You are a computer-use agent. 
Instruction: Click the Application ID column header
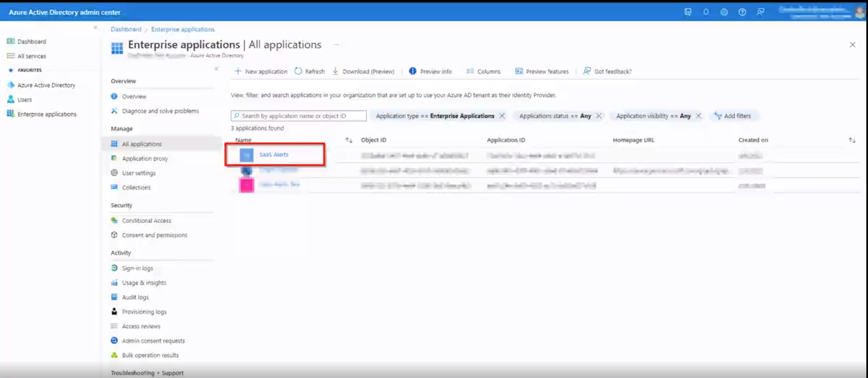coord(506,140)
